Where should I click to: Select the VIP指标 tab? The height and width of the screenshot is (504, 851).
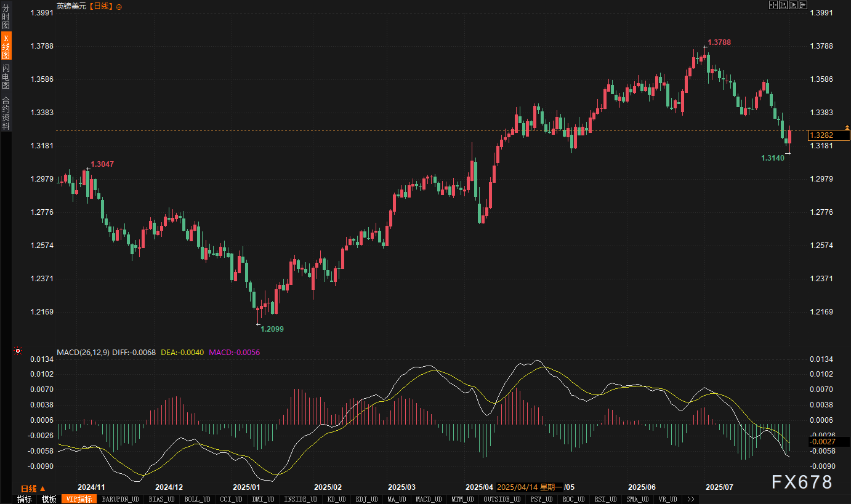(79, 499)
